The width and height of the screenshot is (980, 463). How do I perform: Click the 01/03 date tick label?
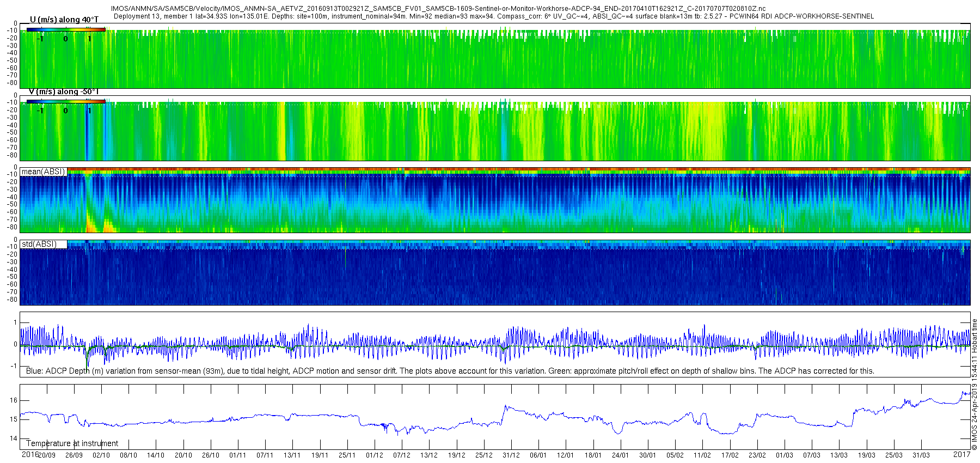[x=784, y=455]
